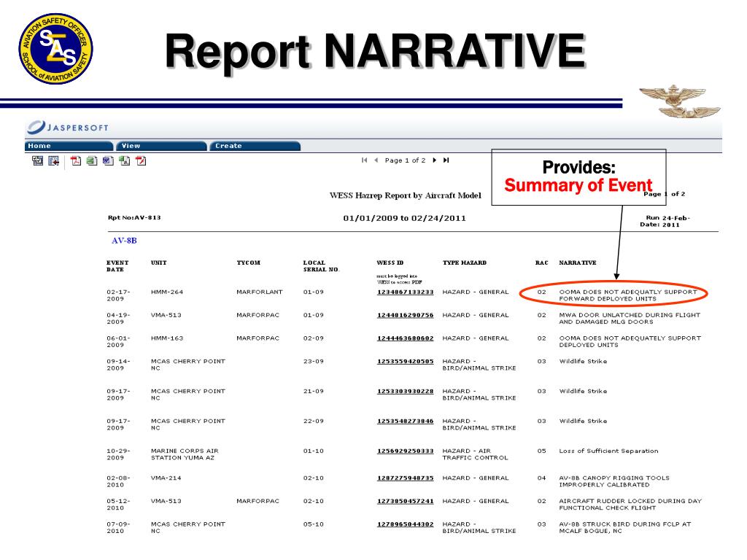The width and height of the screenshot is (747, 560).
Task: Open the Create menu
Action: (255, 146)
